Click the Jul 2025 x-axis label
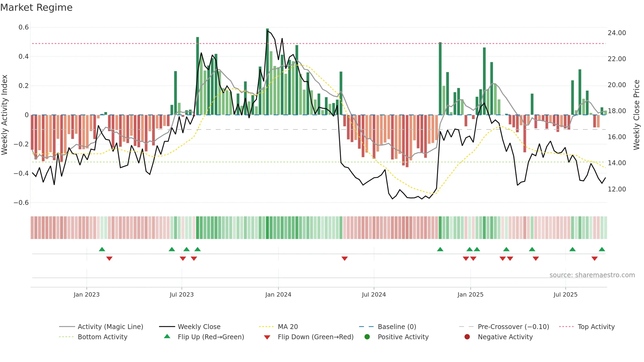This screenshot has width=644, height=362. [x=565, y=294]
